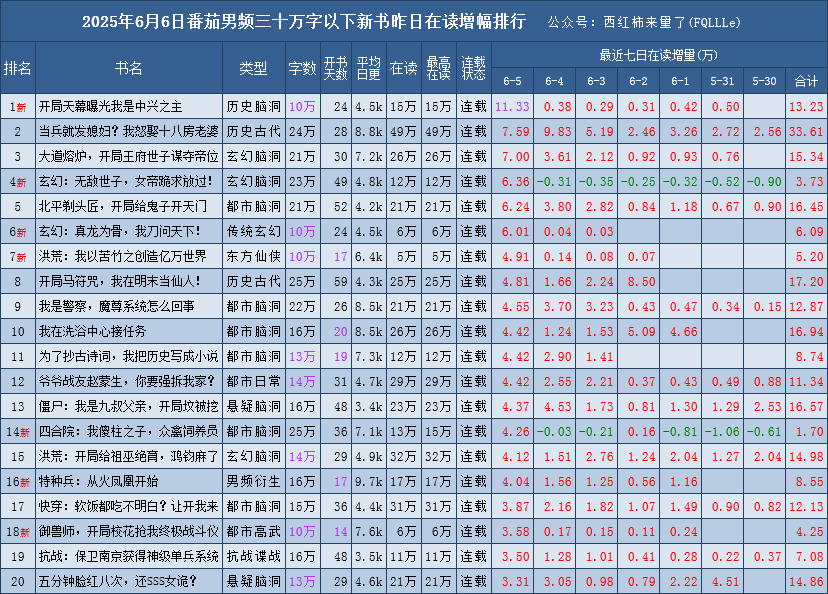Click the 3.4k daily update value

pyautogui.click(x=369, y=407)
